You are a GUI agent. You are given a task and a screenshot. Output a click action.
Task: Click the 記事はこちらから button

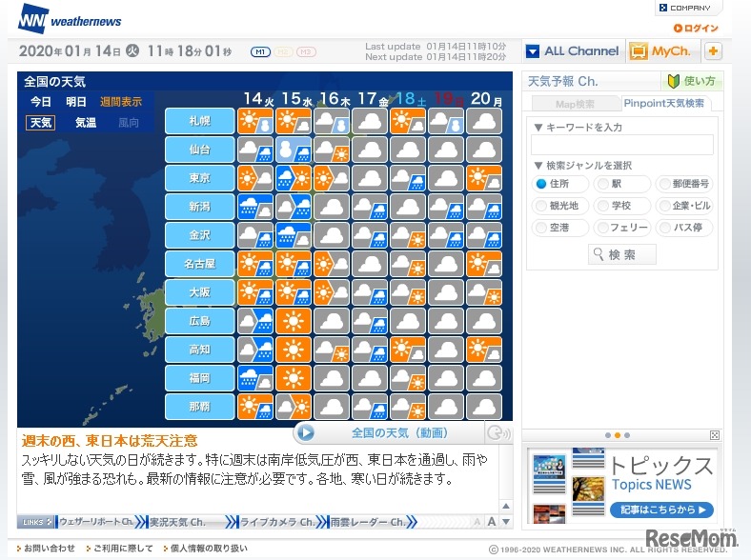tap(662, 510)
